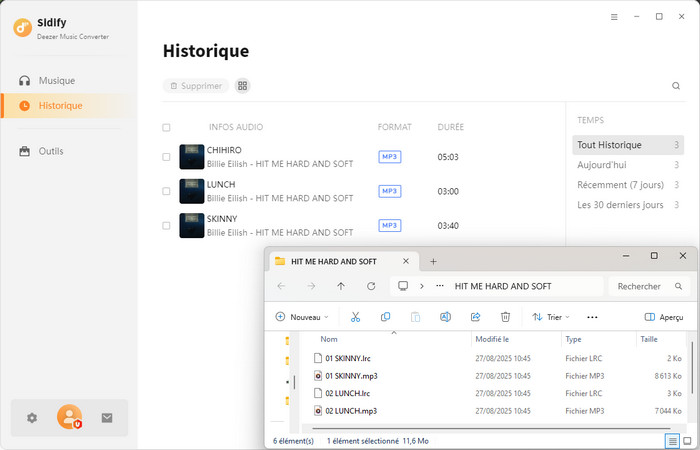Open the Explorer three-dots more options
700x450 pixels.
tap(592, 317)
